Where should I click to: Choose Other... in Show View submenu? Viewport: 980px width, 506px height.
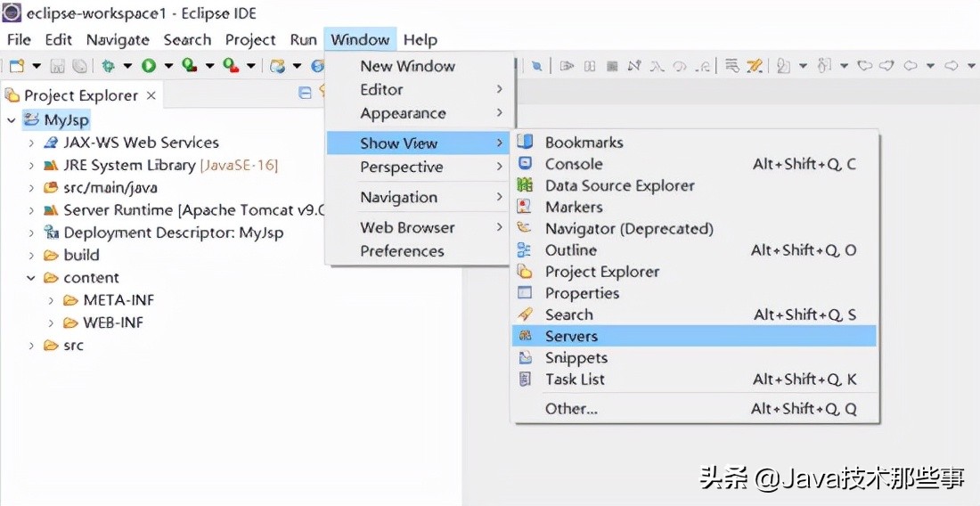[694, 409]
